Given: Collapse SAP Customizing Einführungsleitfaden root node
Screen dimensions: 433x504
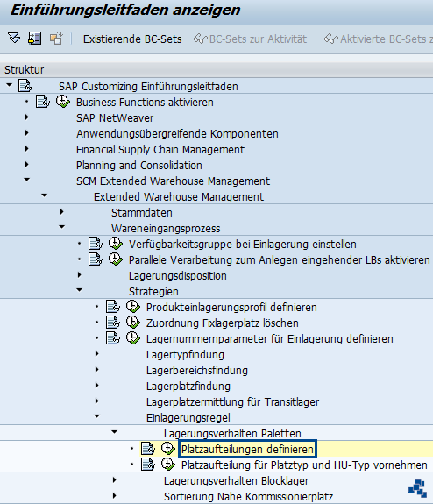Looking at the screenshot, I should 9,85.
